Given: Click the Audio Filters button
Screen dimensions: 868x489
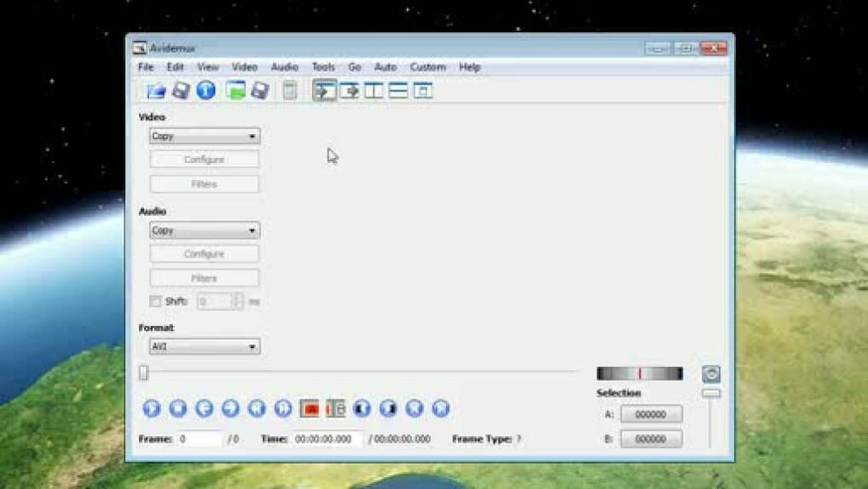Looking at the screenshot, I should click(205, 278).
